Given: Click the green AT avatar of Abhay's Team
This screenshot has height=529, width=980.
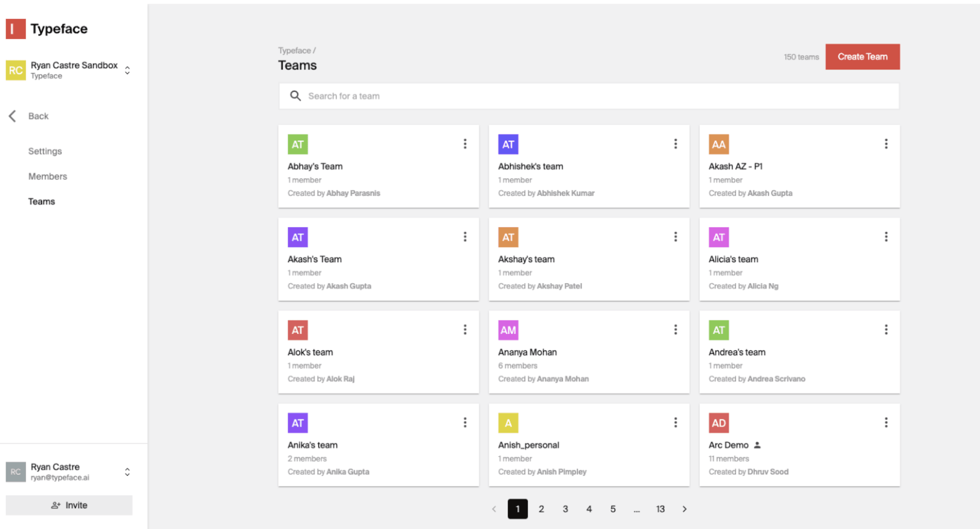Looking at the screenshot, I should (x=298, y=145).
